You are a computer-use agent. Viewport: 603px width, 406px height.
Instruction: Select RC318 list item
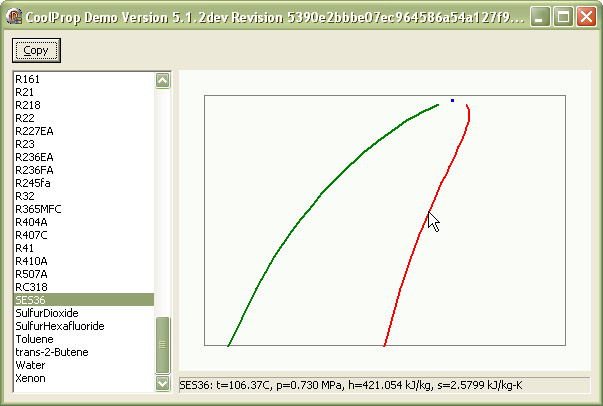click(30, 287)
